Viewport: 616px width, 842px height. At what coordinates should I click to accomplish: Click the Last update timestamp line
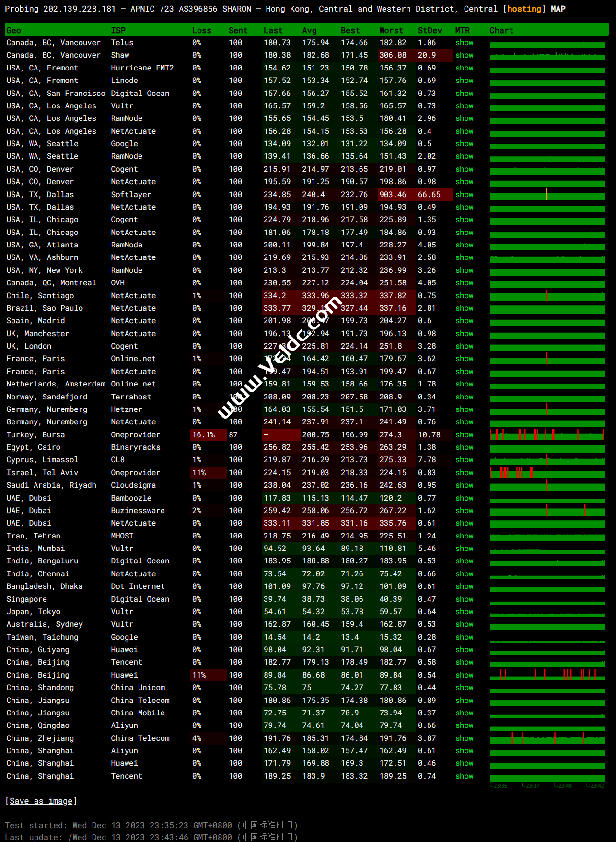click(x=151, y=837)
